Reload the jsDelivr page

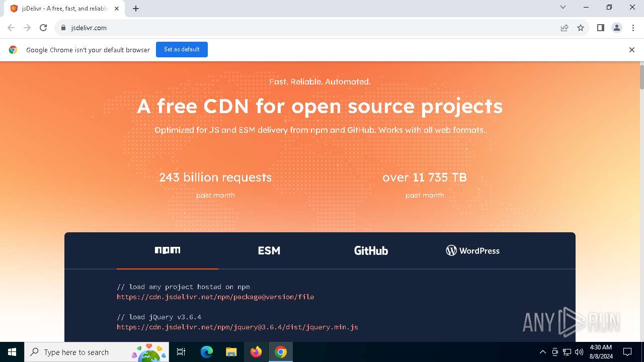[x=43, y=28]
